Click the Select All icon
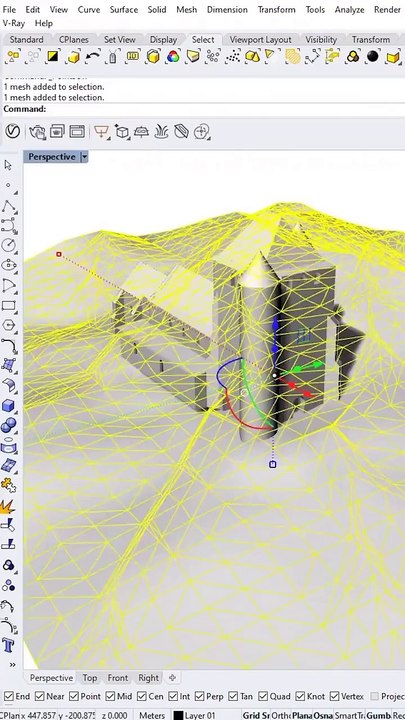Viewport: 405px width, 720px height. point(13,56)
